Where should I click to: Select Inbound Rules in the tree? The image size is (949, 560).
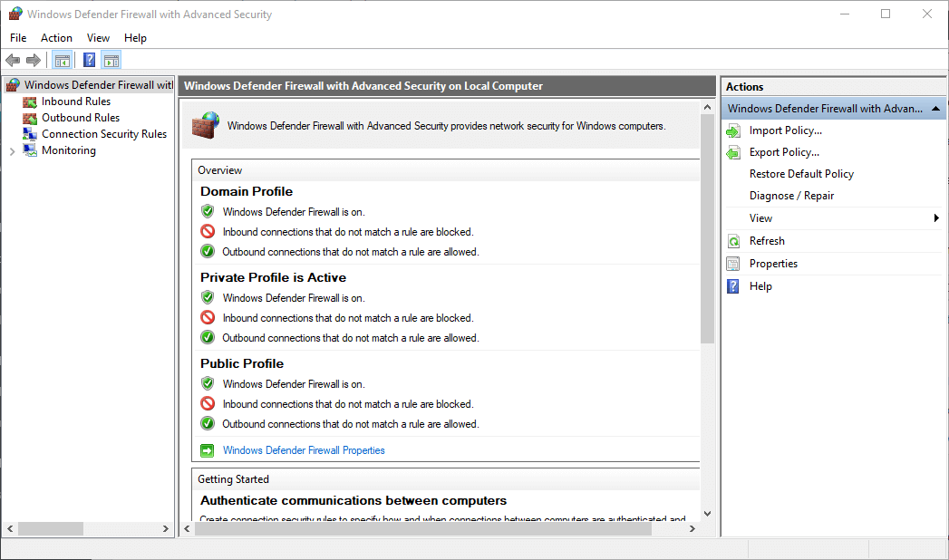pyautogui.click(x=75, y=101)
